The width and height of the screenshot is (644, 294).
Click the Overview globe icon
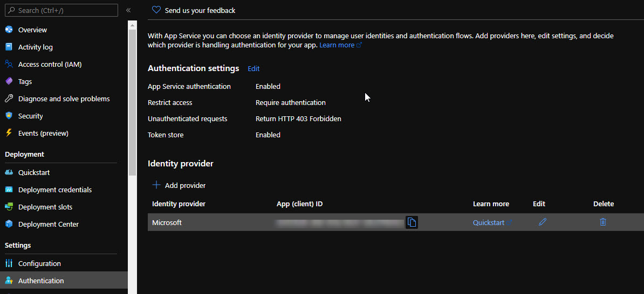click(x=9, y=30)
